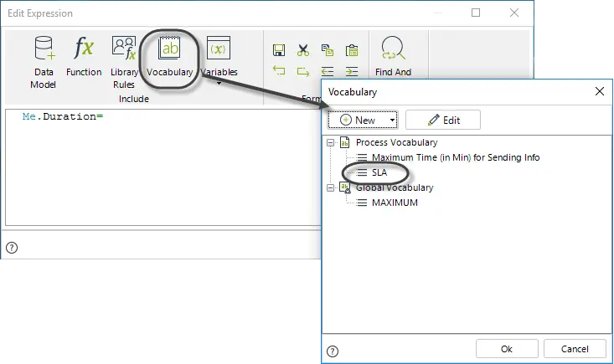Open Library Rules in the ribbon

(124, 63)
